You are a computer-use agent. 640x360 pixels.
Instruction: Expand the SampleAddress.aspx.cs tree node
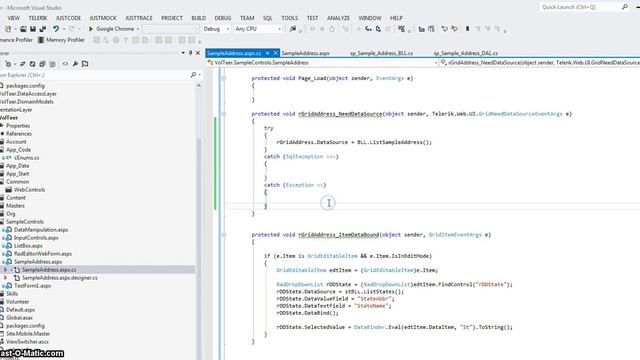(5, 270)
